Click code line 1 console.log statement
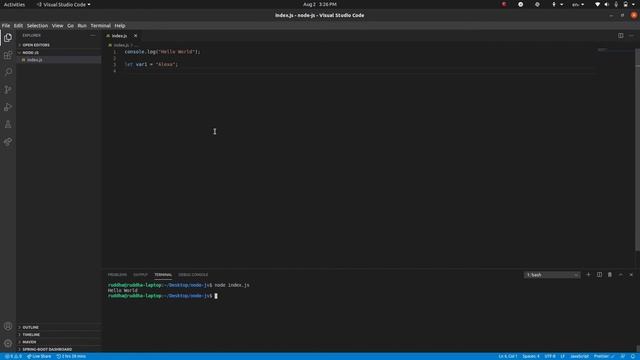640x360 pixels. point(162,52)
